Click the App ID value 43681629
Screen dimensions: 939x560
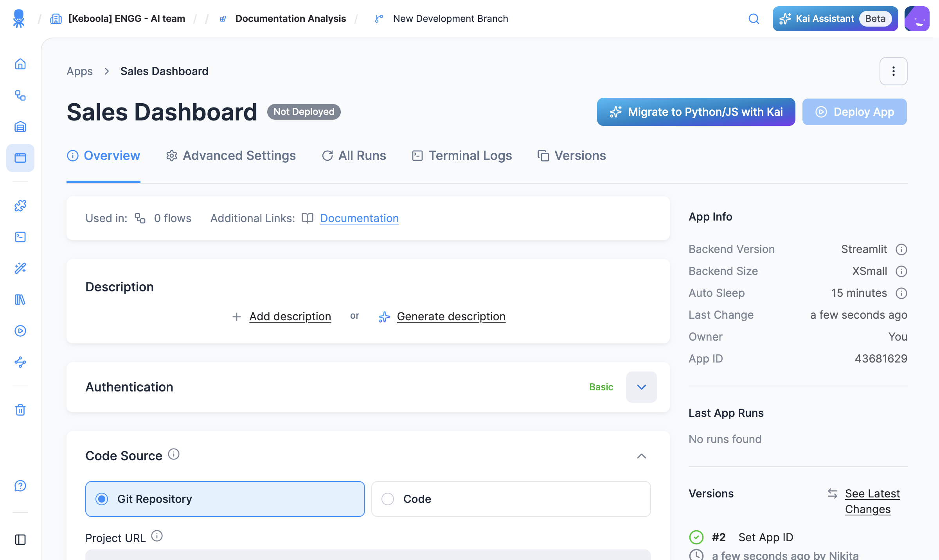881,359
